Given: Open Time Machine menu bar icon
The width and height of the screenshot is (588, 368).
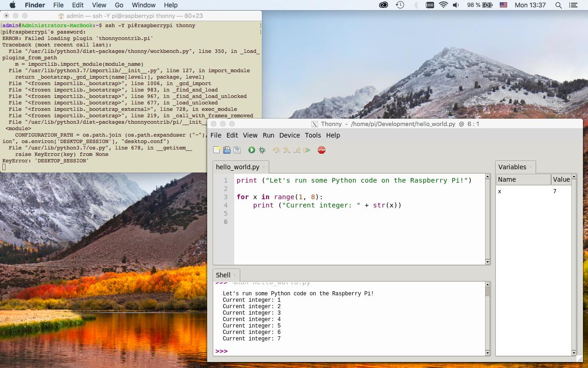Looking at the screenshot, I should coord(400,5).
